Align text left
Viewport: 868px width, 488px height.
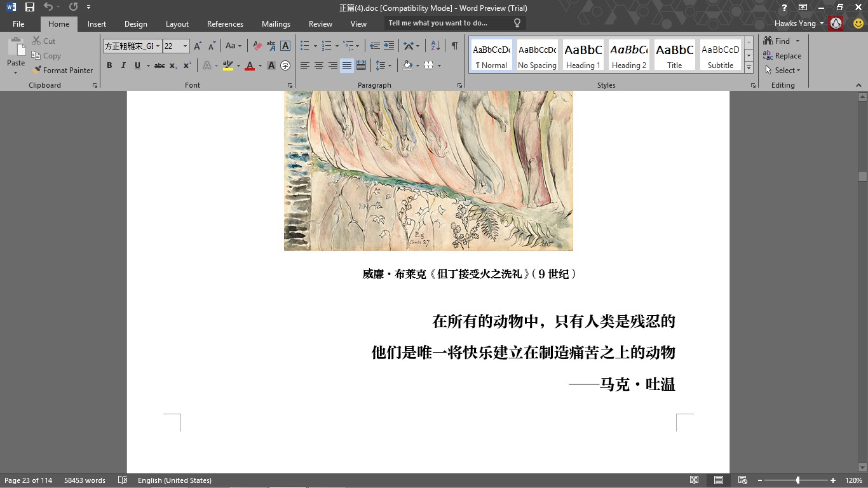click(305, 65)
